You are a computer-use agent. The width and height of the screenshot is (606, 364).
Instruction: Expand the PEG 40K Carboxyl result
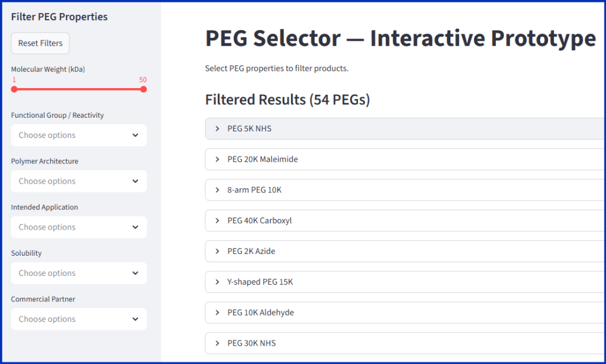click(259, 221)
